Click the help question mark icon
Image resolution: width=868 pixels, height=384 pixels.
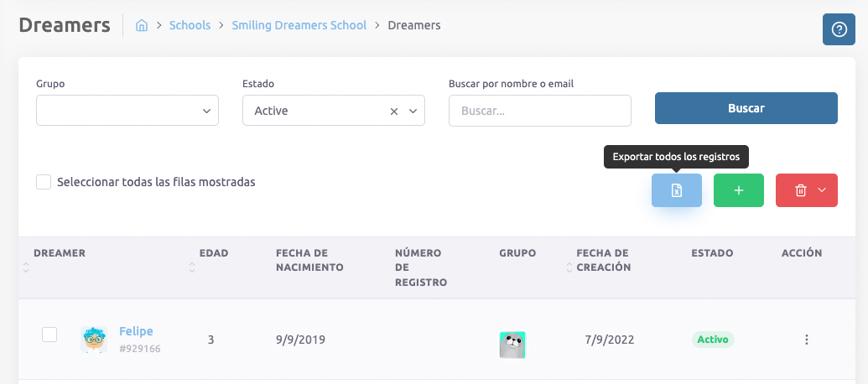839,29
